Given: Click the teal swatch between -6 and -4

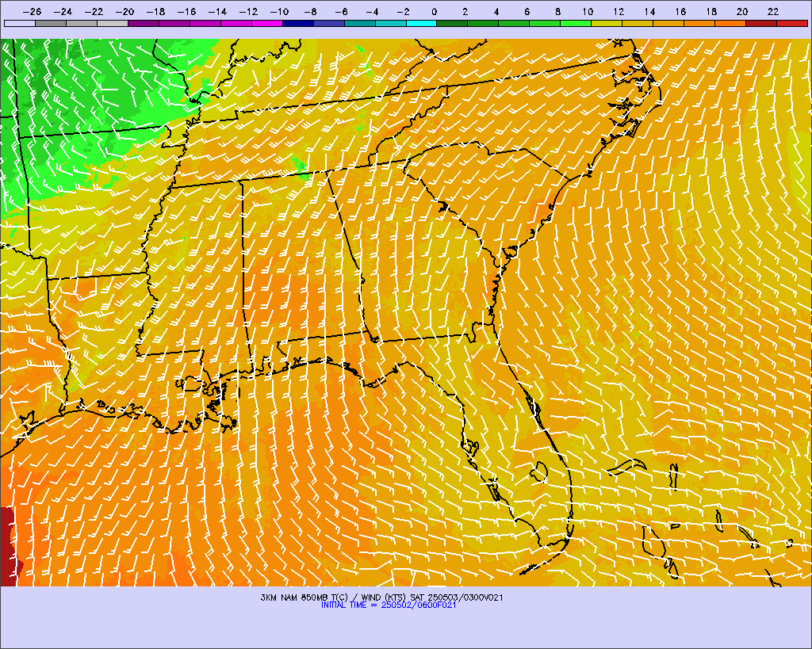Looking at the screenshot, I should click(x=360, y=23).
